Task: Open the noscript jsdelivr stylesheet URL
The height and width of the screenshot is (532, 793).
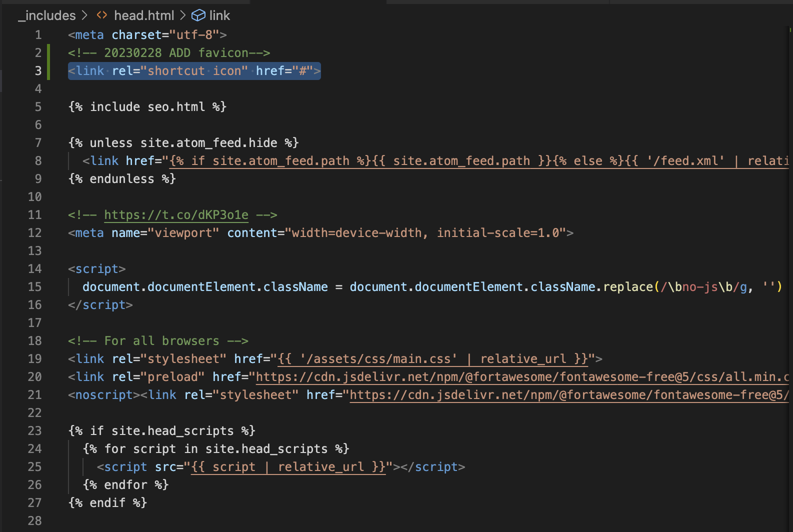Action: pos(565,395)
